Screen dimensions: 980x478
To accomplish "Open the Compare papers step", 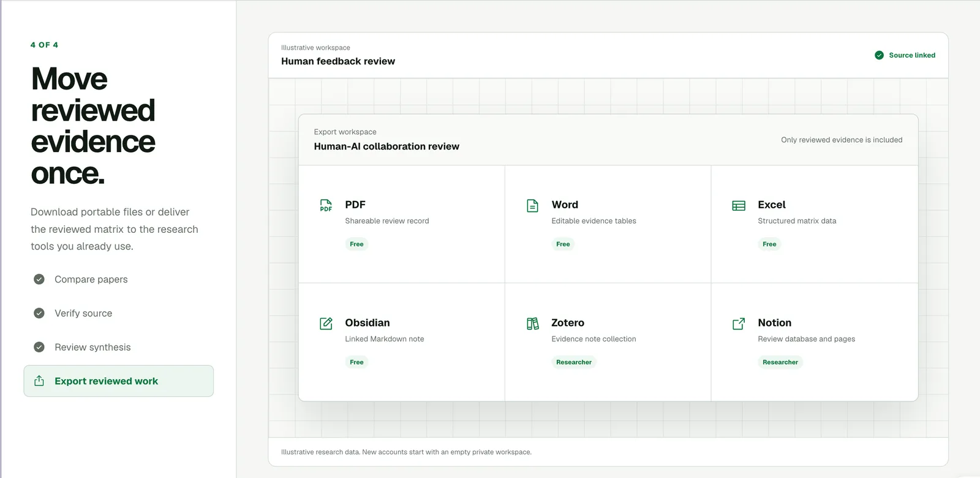I will 119,279.
